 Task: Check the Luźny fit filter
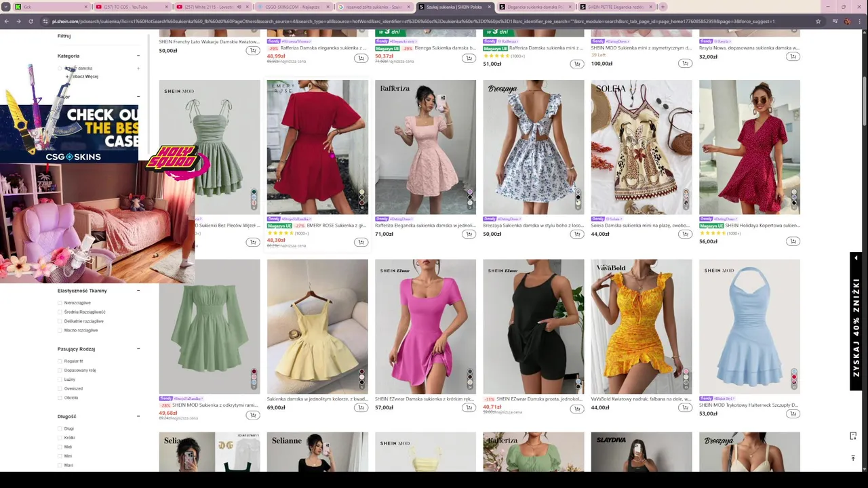pos(60,380)
